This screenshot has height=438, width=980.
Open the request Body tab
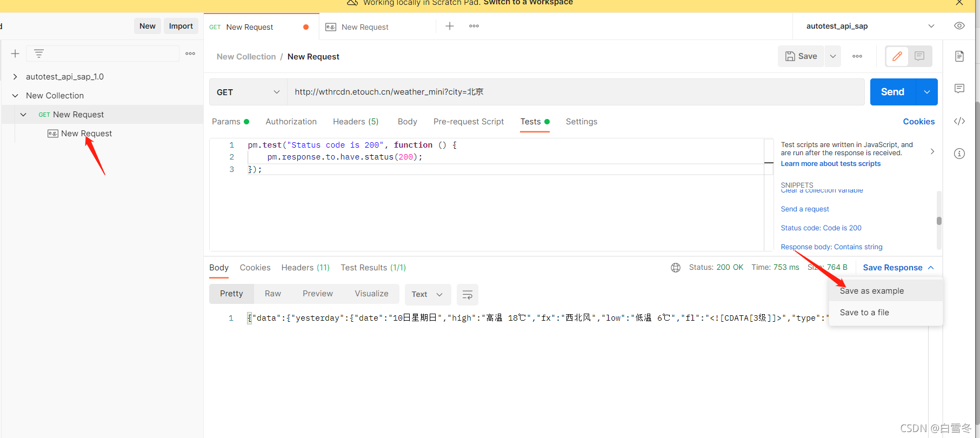408,122
